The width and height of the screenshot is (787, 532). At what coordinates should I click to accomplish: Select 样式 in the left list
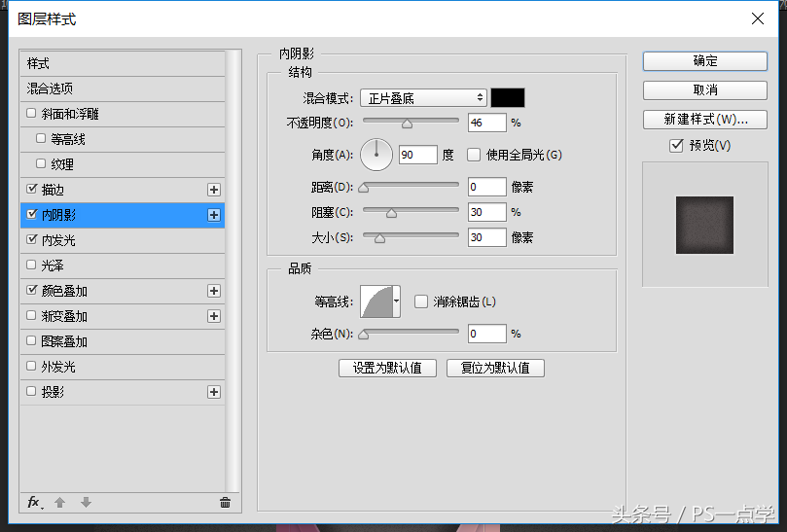123,64
